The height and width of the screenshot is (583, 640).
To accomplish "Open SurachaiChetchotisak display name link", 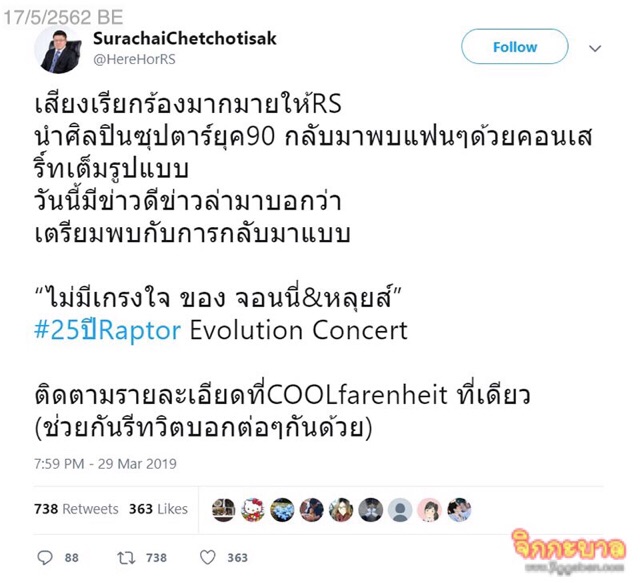I will coord(185,38).
